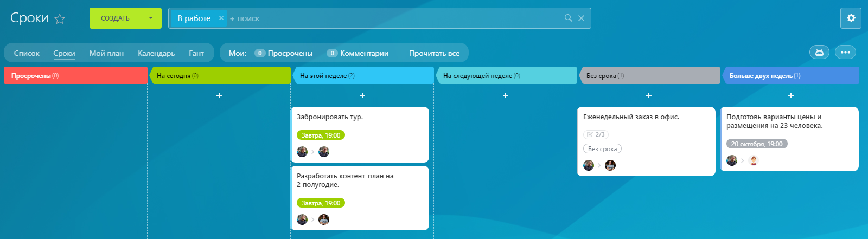Open settings via the gear icon
Screen dimensions: 868x239
point(851,18)
